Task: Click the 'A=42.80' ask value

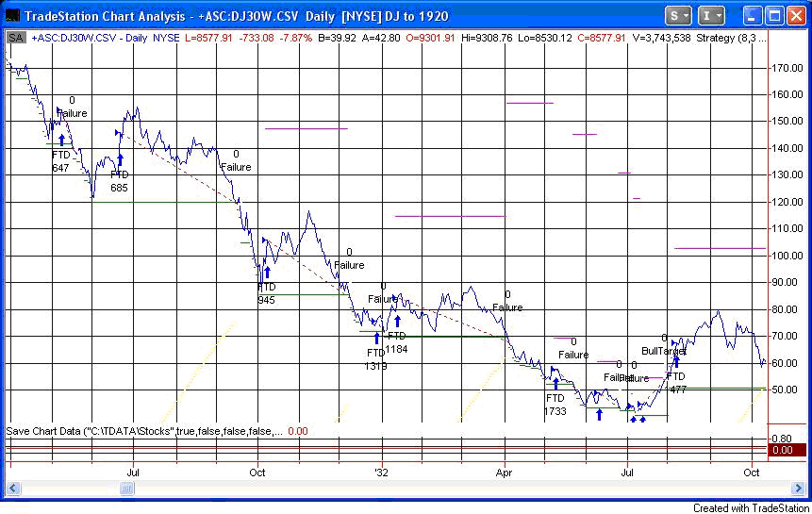Action: [x=381, y=38]
